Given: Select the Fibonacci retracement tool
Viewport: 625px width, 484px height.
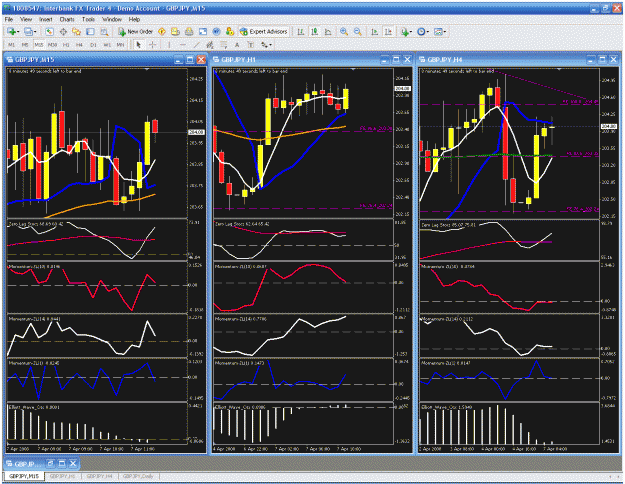Looking at the screenshot, I should [x=224, y=45].
